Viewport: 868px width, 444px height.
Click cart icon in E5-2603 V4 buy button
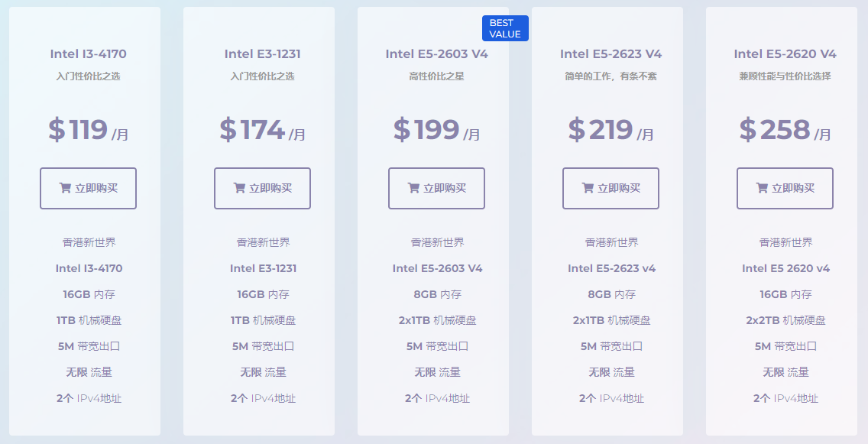tap(413, 188)
